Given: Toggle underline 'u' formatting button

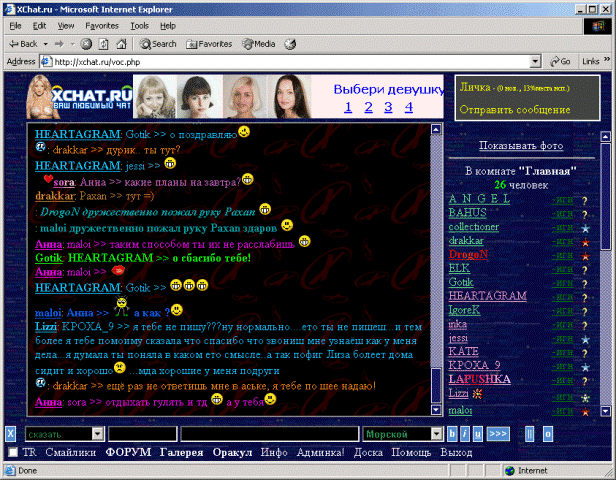Looking at the screenshot, I should click(x=478, y=434).
